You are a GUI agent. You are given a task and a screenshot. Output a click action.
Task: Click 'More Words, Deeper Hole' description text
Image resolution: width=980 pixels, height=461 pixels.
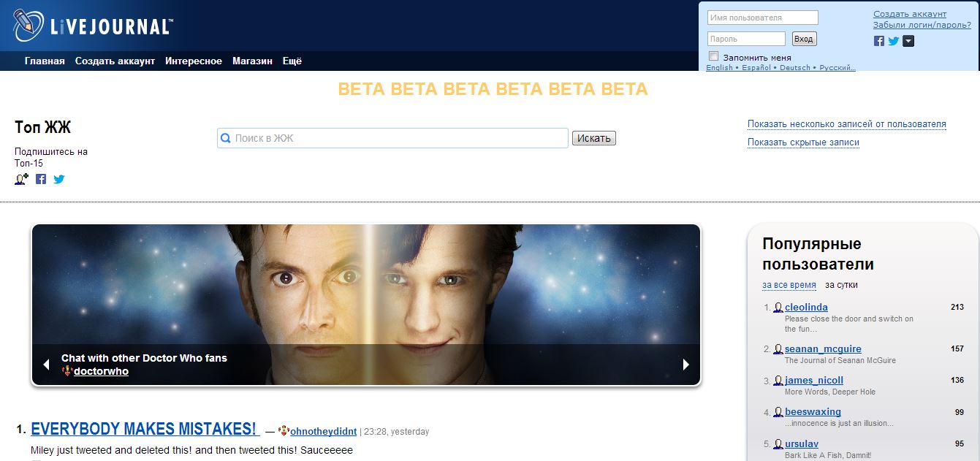pyautogui.click(x=829, y=392)
